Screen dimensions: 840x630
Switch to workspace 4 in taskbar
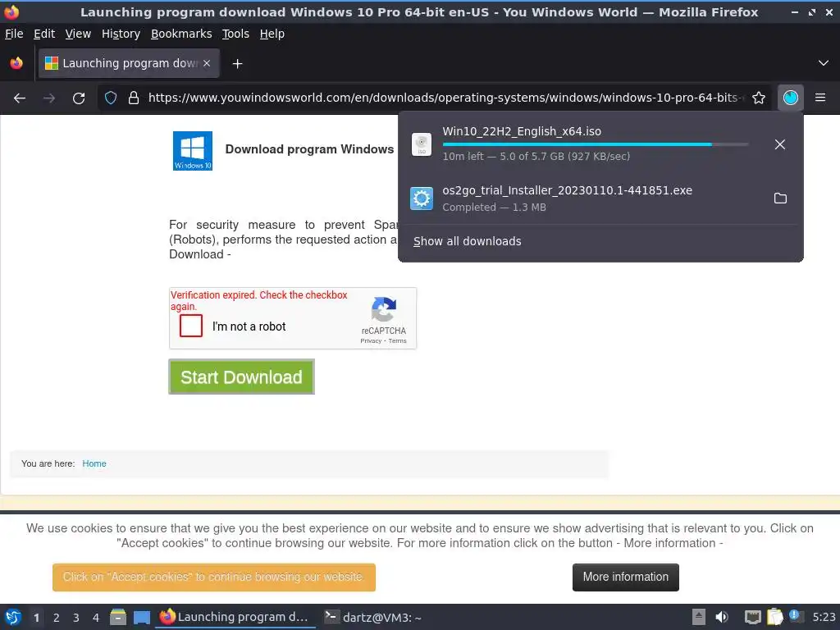coord(96,618)
